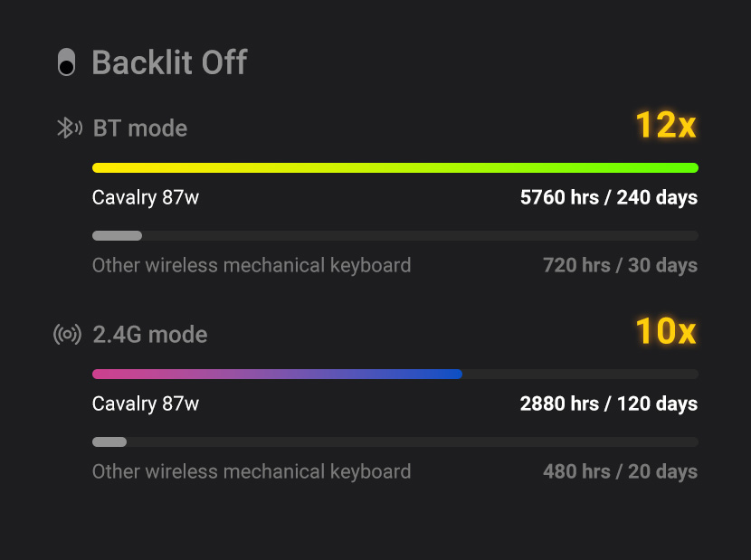The height and width of the screenshot is (560, 751).
Task: Click the 2.4G wireless signal icon
Action: pyautogui.click(x=68, y=335)
